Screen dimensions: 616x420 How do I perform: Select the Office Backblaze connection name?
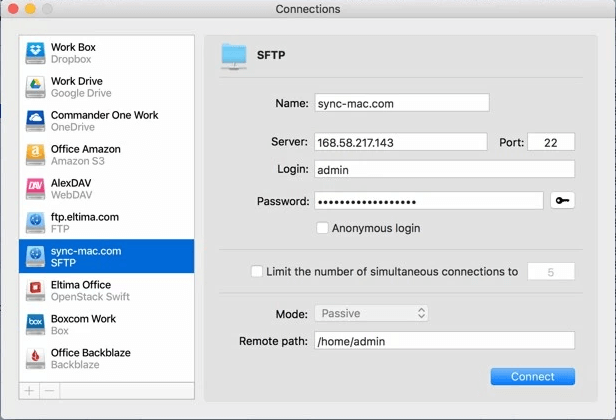click(x=91, y=353)
